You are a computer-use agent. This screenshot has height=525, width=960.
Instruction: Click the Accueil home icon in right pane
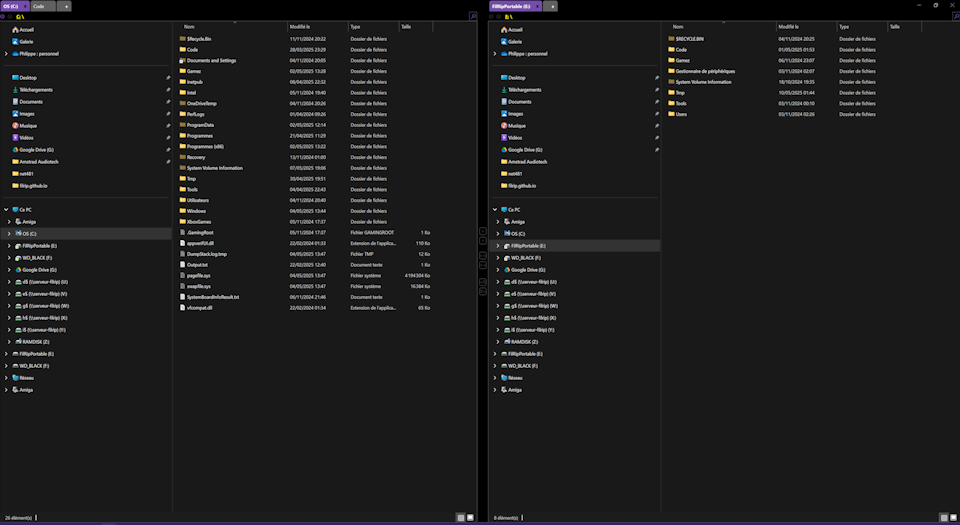[x=503, y=30]
